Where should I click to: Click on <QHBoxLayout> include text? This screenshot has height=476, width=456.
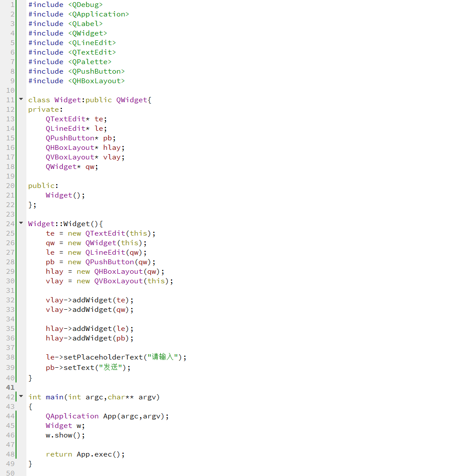97,81
